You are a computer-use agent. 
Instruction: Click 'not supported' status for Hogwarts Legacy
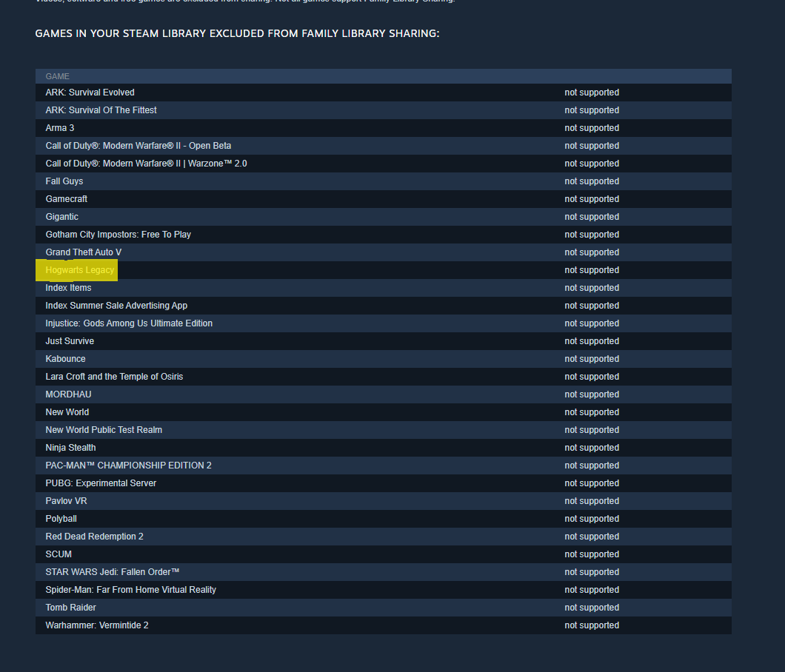(592, 270)
